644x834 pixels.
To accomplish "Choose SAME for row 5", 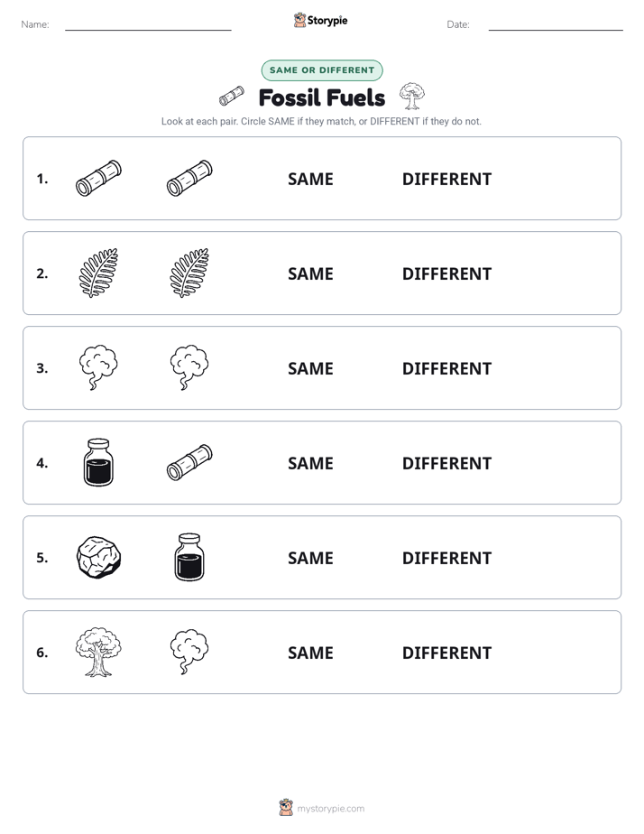I will (x=310, y=558).
